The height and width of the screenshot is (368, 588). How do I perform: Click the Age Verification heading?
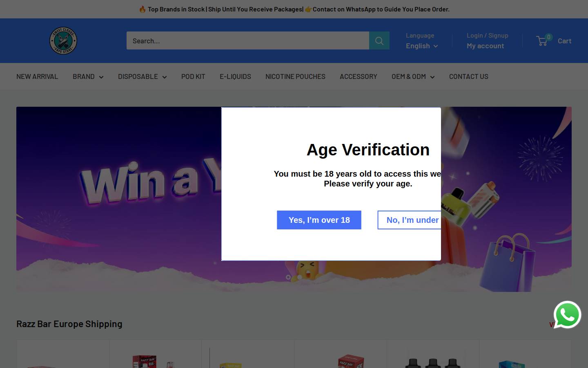(x=368, y=150)
